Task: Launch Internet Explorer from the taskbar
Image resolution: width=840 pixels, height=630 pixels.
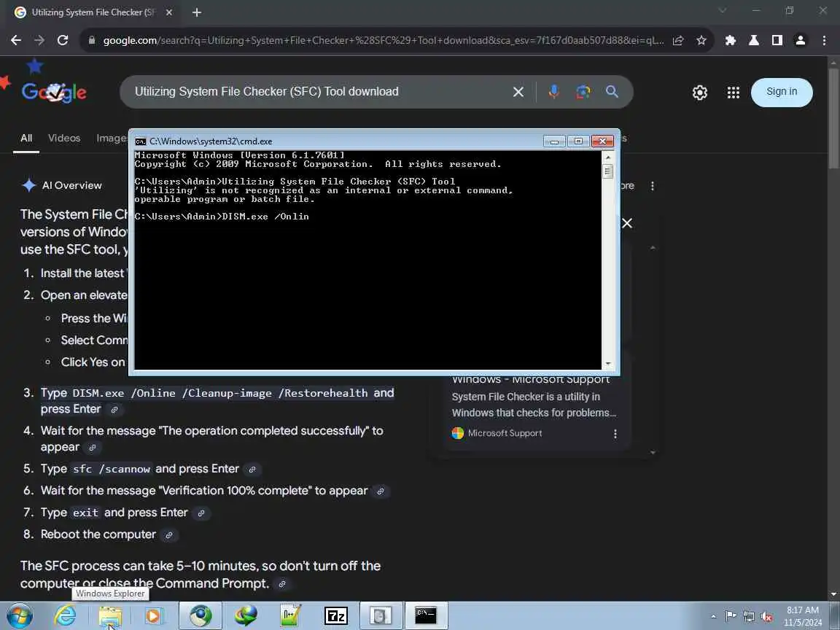Action: 65,615
